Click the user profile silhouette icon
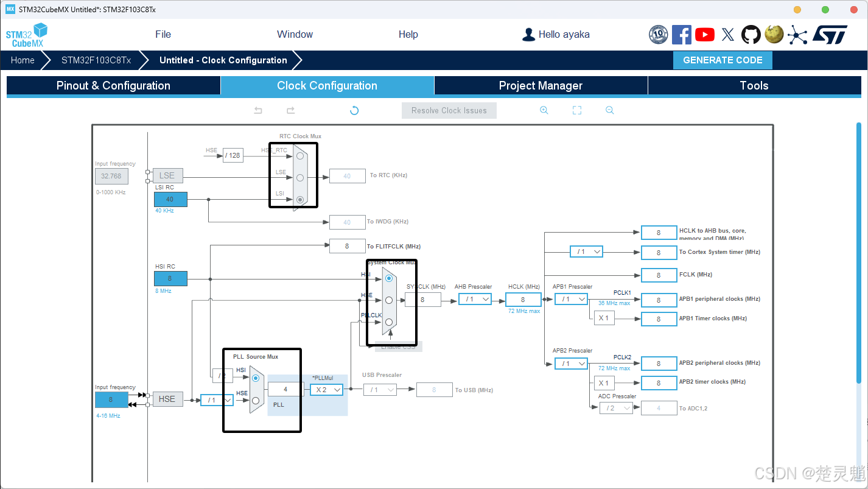Image resolution: width=868 pixels, height=489 pixels. [x=528, y=35]
